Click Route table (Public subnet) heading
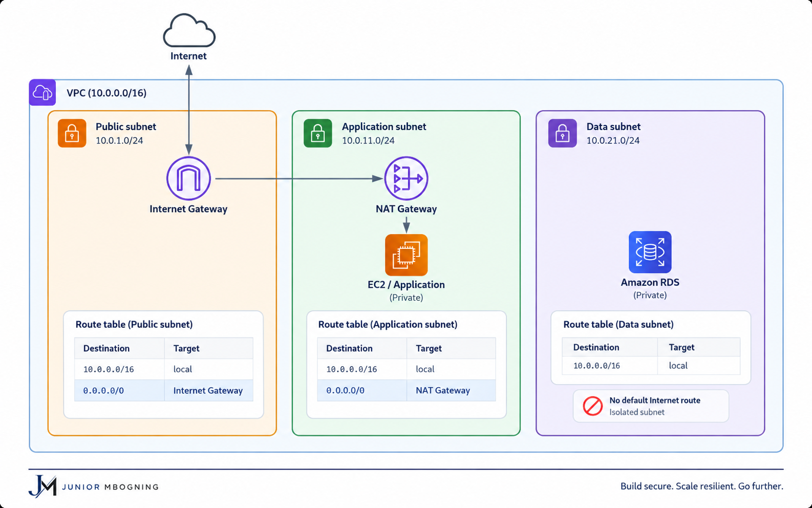Screen dimensions: 812x508 (134, 324)
